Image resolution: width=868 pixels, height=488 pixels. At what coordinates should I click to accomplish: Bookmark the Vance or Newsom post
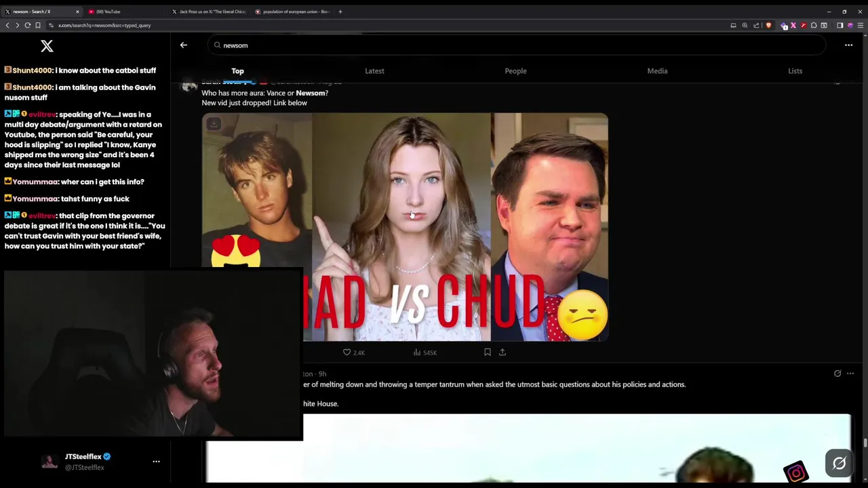[487, 352]
